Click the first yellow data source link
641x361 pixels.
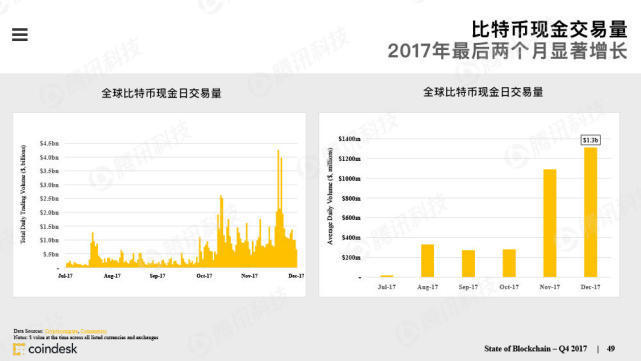[x=61, y=331]
